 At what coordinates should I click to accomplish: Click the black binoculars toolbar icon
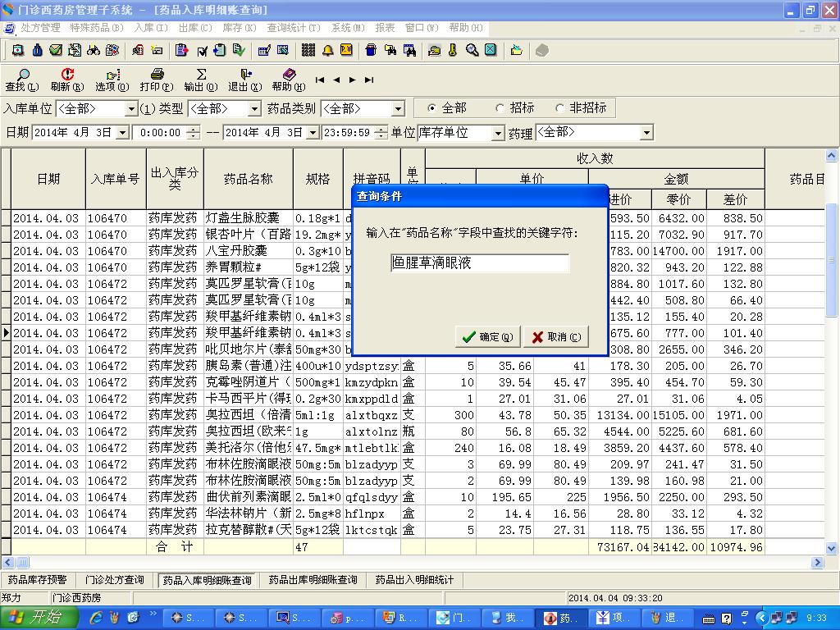(x=94, y=50)
